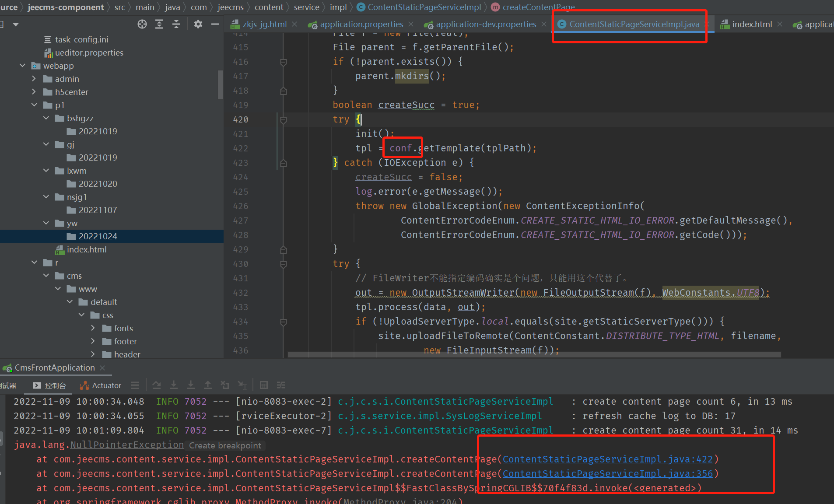This screenshot has width=834, height=504.
Task: Click the Collapse All icon in project panel
Action: pos(176,24)
